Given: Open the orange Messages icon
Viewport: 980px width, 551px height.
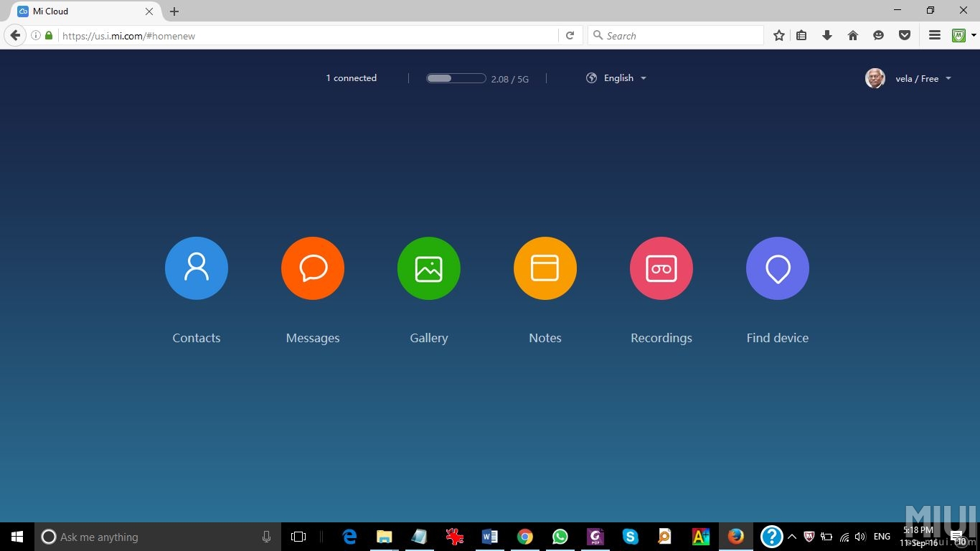Looking at the screenshot, I should (x=313, y=268).
